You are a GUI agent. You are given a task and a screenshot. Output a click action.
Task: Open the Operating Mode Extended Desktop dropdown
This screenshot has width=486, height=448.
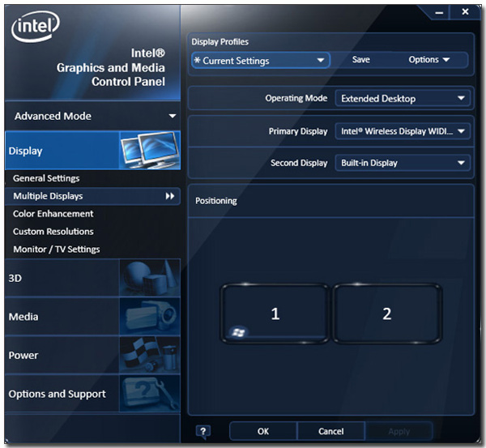click(x=403, y=99)
